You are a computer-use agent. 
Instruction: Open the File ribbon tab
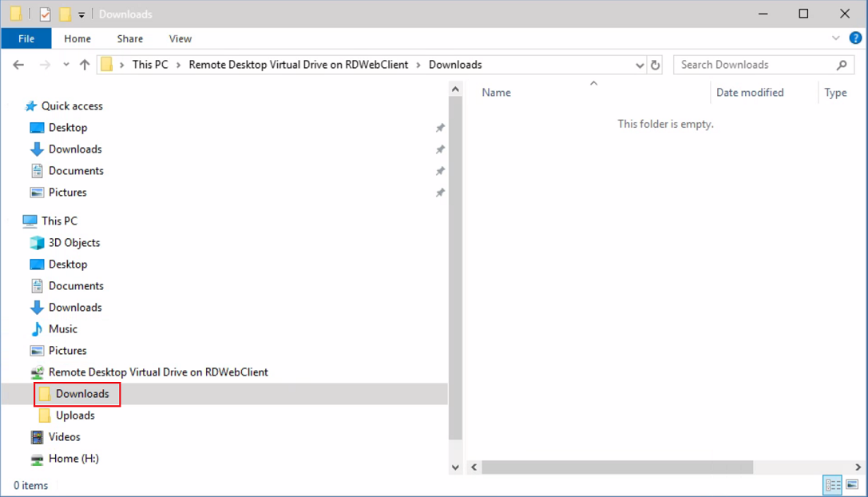[26, 39]
